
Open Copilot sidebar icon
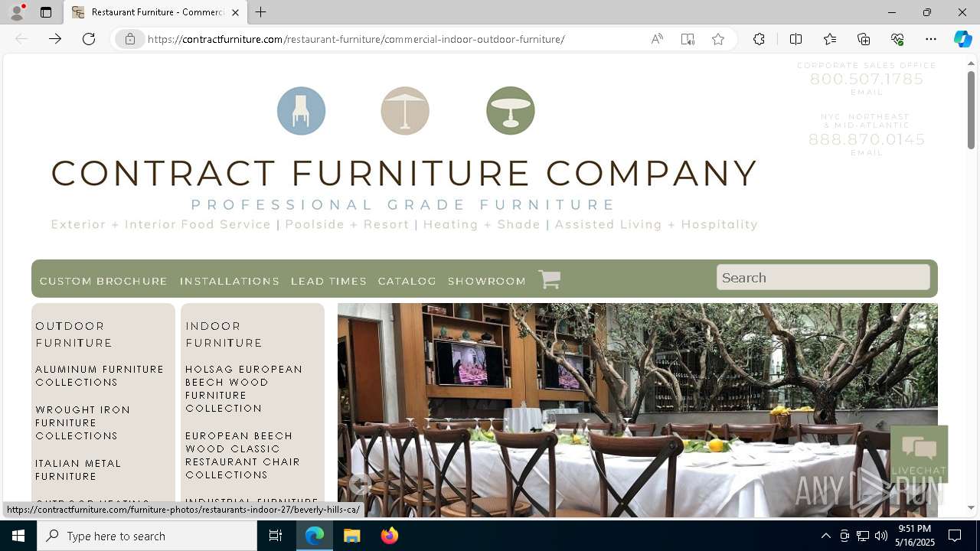[x=962, y=39]
